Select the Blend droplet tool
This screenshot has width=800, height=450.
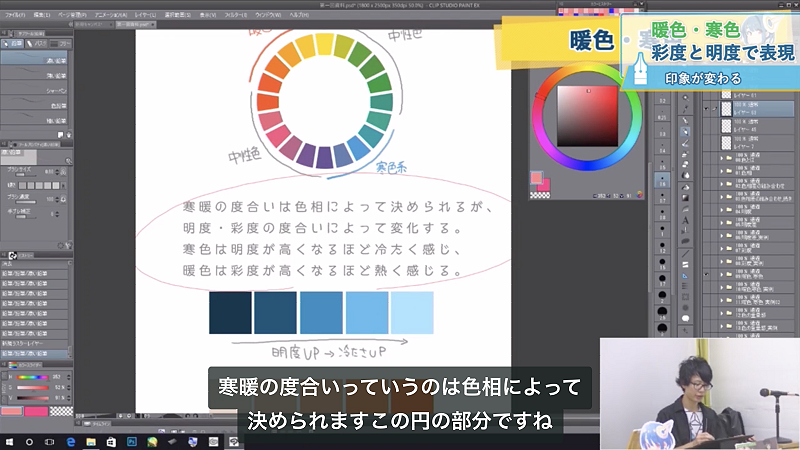pos(685,176)
